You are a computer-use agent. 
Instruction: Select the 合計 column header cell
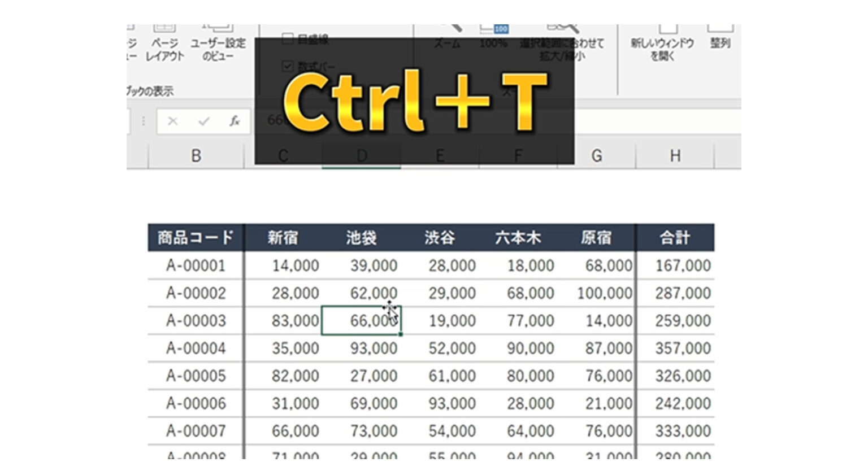coord(675,237)
